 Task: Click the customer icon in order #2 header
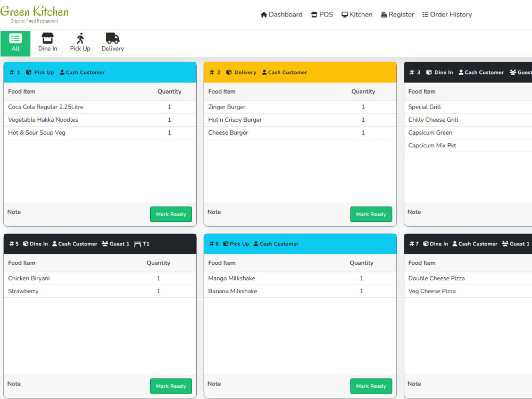264,72
